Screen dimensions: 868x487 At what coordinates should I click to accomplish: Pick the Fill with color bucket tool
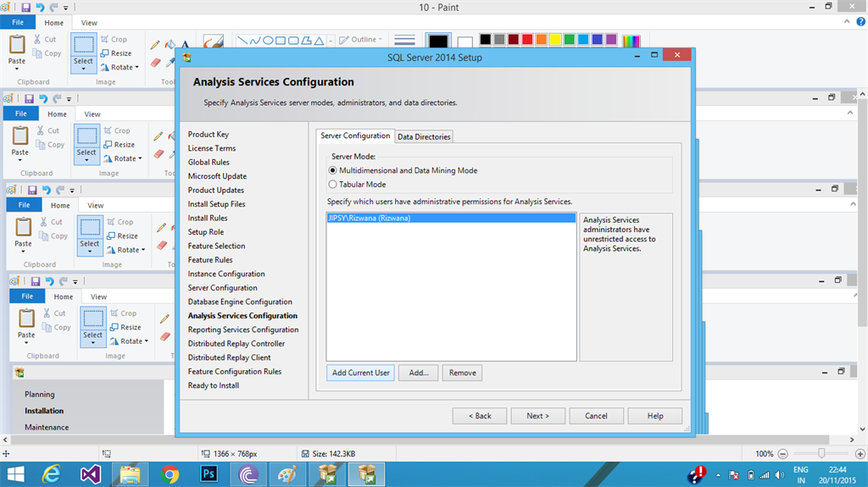(x=170, y=44)
